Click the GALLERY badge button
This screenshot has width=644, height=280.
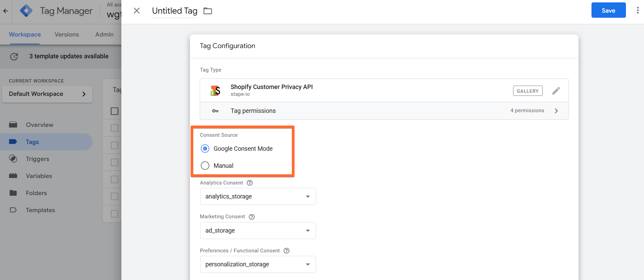click(527, 91)
